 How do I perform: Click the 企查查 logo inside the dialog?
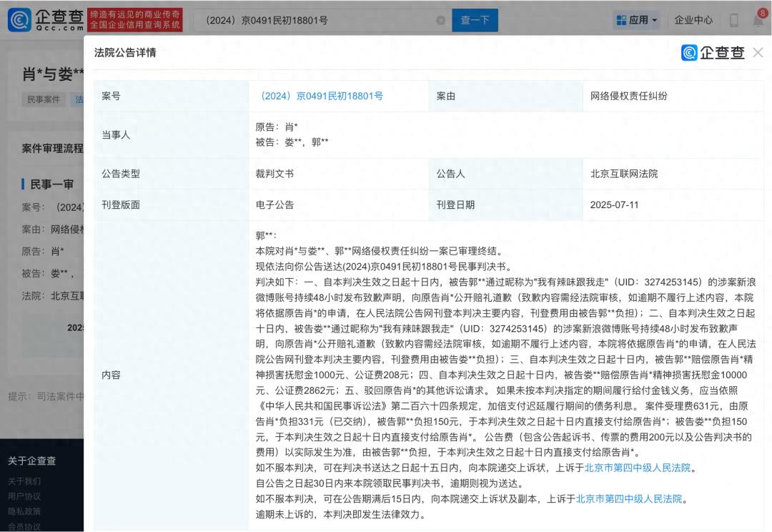[713, 52]
